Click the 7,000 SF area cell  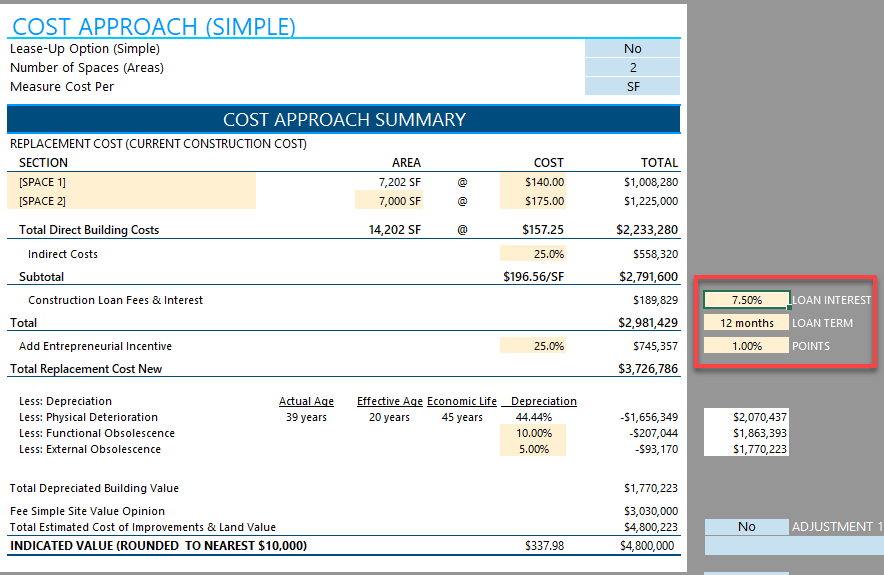pos(389,201)
